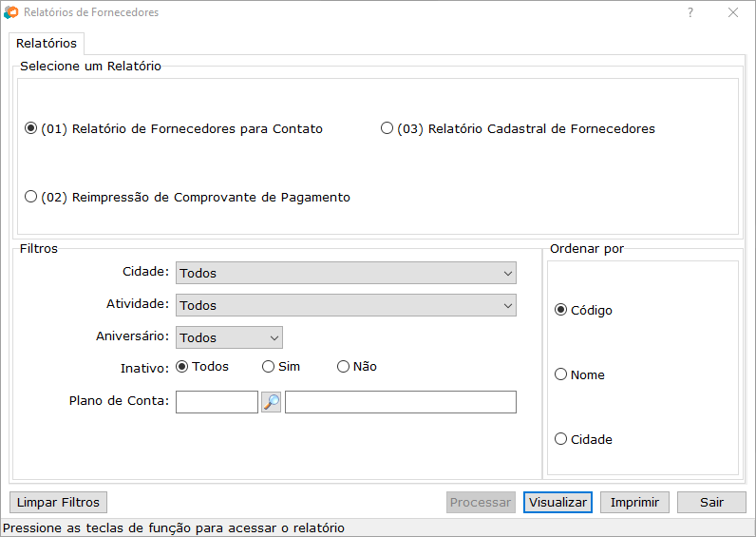Order results by Código
This screenshot has width=756, height=537.
pyautogui.click(x=561, y=310)
